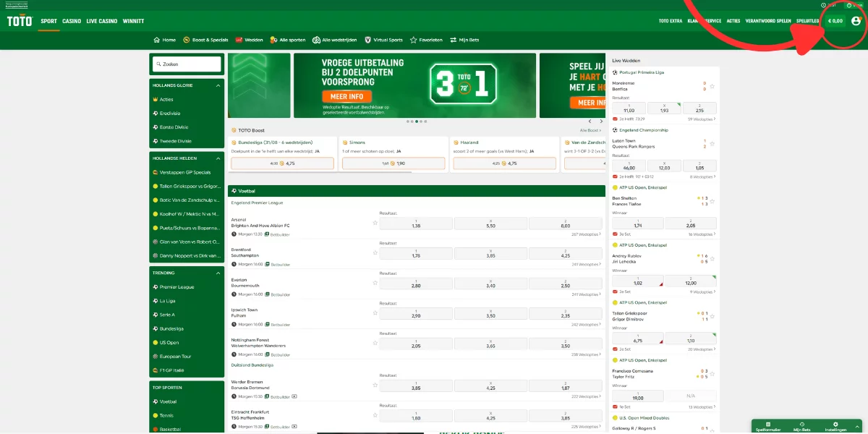This screenshot has height=434, width=868.
Task: Select Haaland boost odds 4,75
Action: 504,163
